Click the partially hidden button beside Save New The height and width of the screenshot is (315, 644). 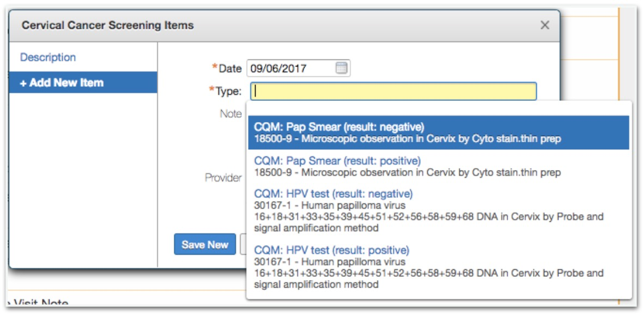[x=244, y=245]
